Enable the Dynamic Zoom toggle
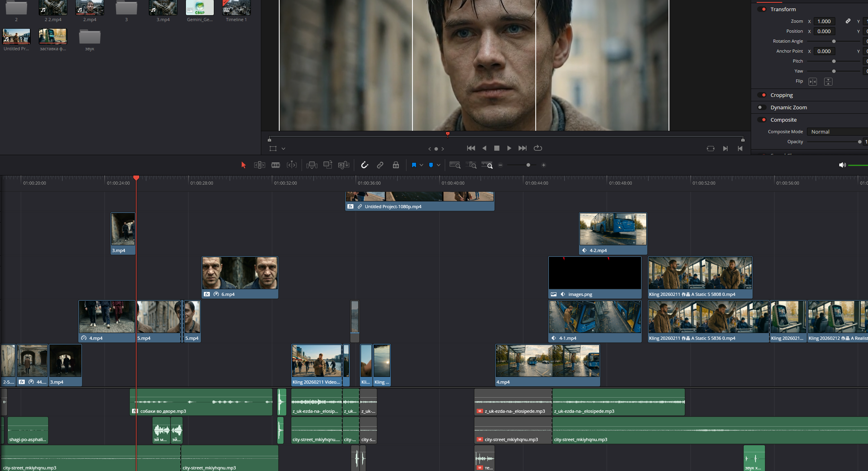The height and width of the screenshot is (471, 868). coord(762,107)
